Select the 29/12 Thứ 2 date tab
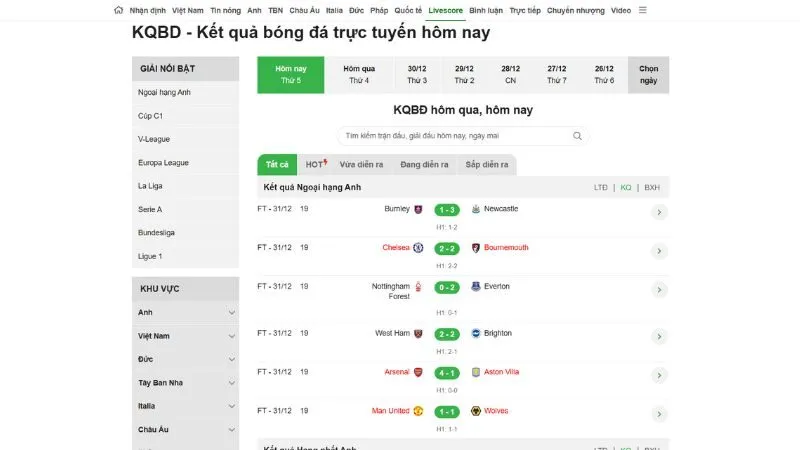The image size is (800, 450). click(464, 74)
